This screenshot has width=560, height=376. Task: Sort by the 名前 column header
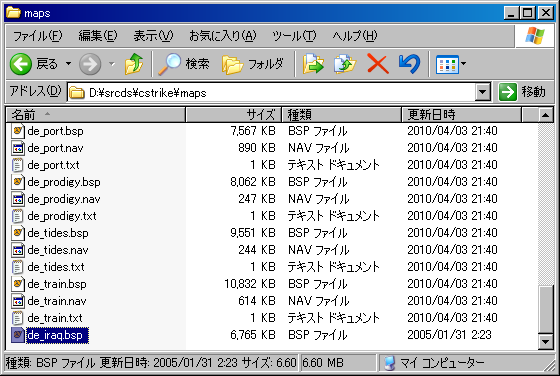96,115
